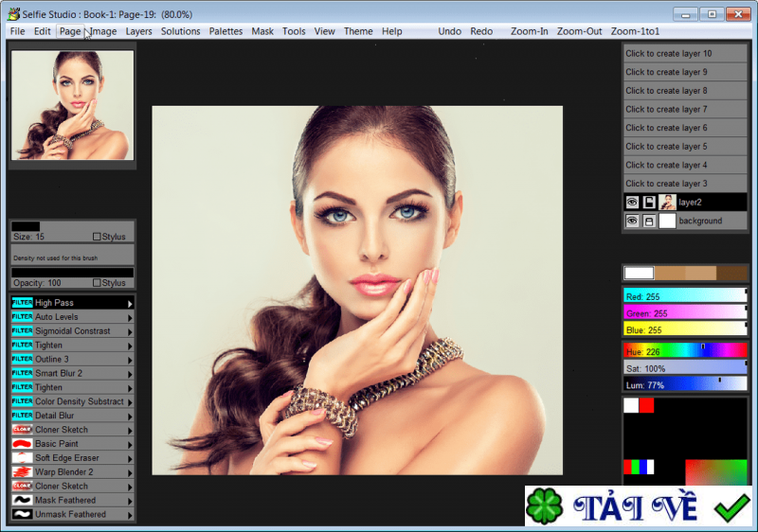This screenshot has width=758, height=532.
Task: Toggle visibility of the background layer
Action: click(632, 222)
